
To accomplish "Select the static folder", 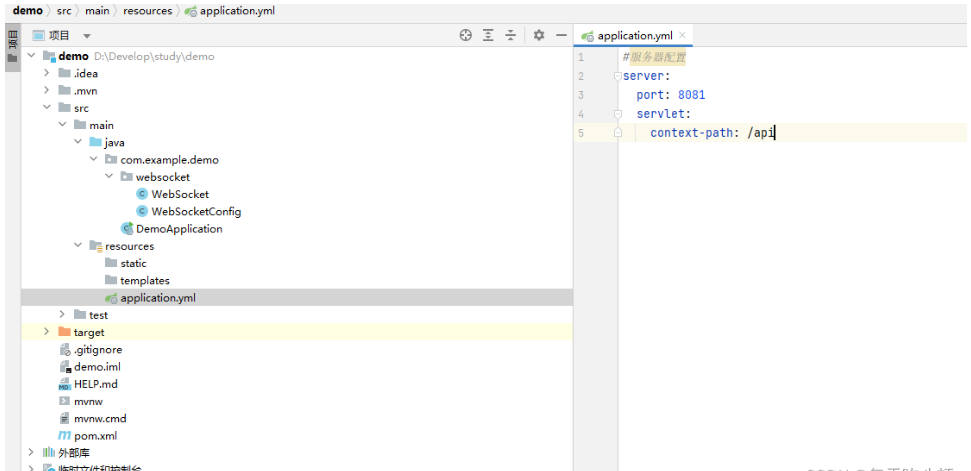I will click(133, 263).
